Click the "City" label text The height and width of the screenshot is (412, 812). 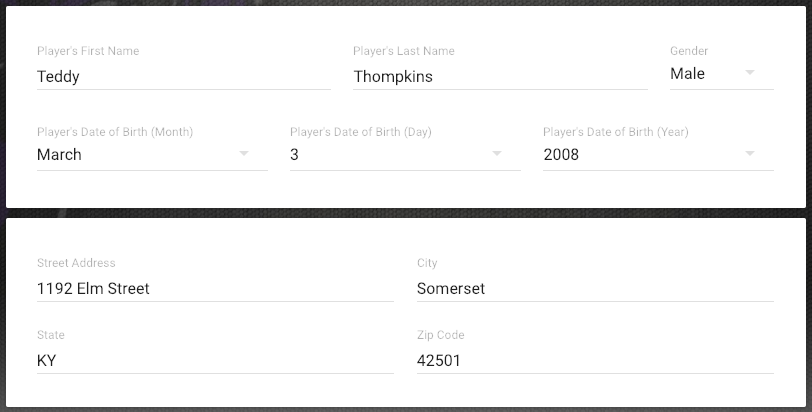(x=427, y=263)
